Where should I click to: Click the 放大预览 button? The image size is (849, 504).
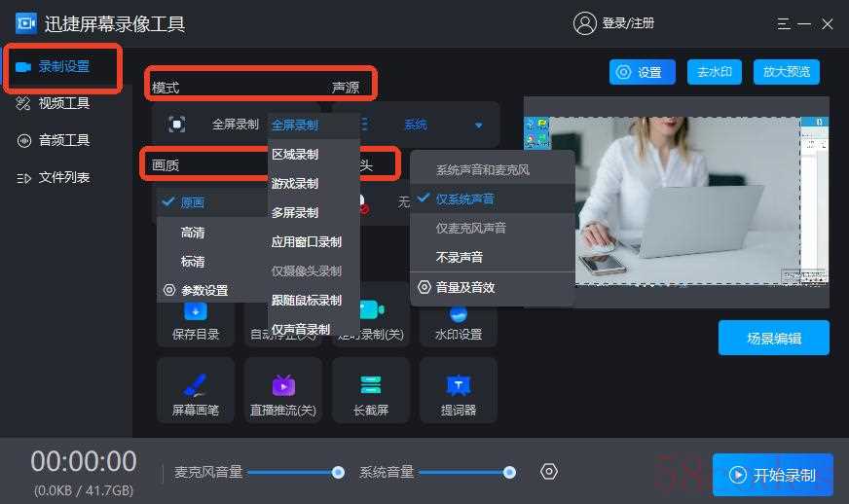(x=787, y=72)
